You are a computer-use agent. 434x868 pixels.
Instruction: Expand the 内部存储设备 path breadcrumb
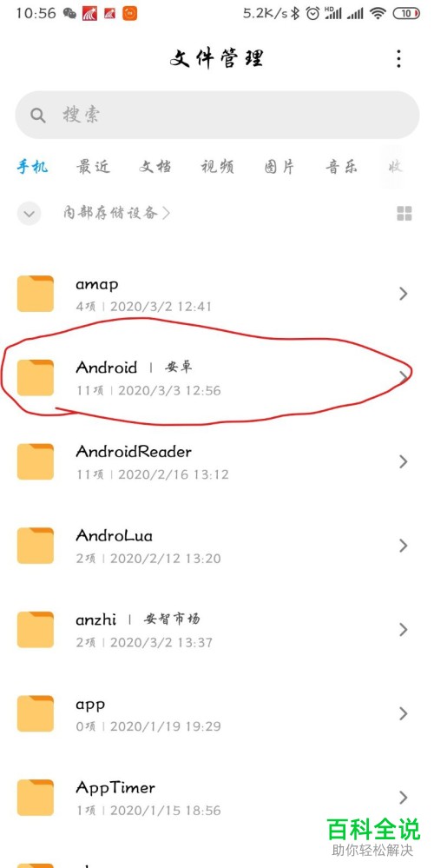tap(116, 213)
